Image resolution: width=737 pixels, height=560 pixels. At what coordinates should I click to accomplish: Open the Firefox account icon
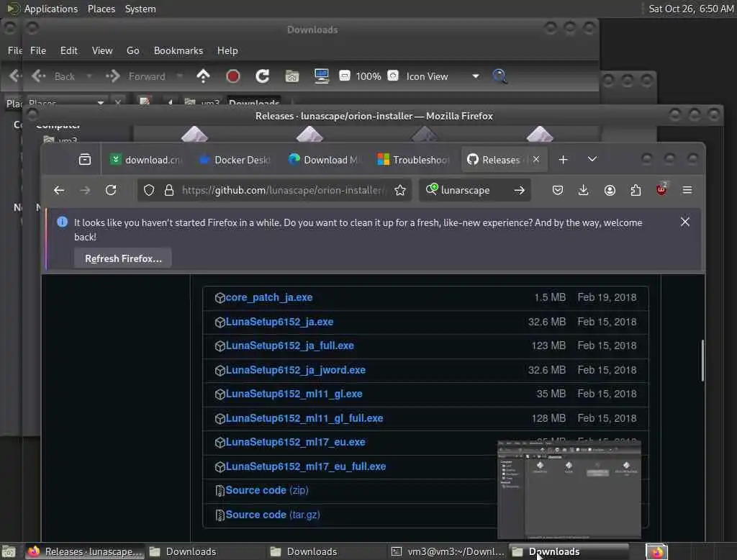pos(610,190)
